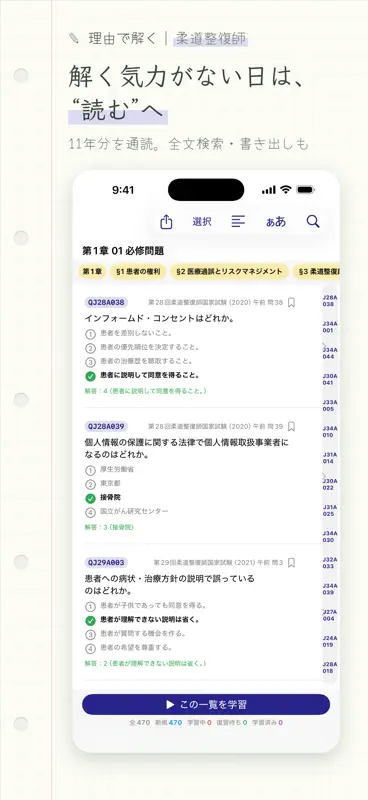Open the list layout icon in the toolbar
The width and height of the screenshot is (368, 800).
pos(238,221)
